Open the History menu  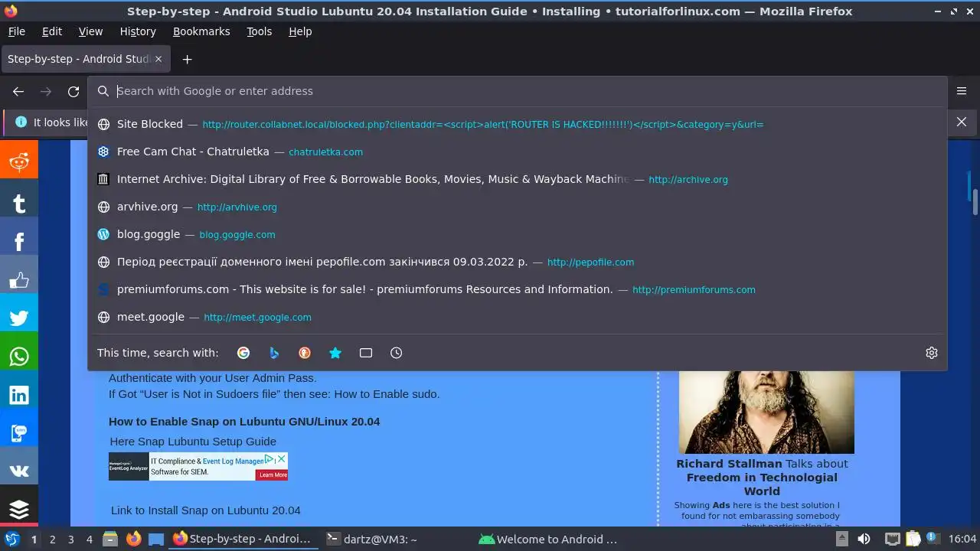(138, 31)
